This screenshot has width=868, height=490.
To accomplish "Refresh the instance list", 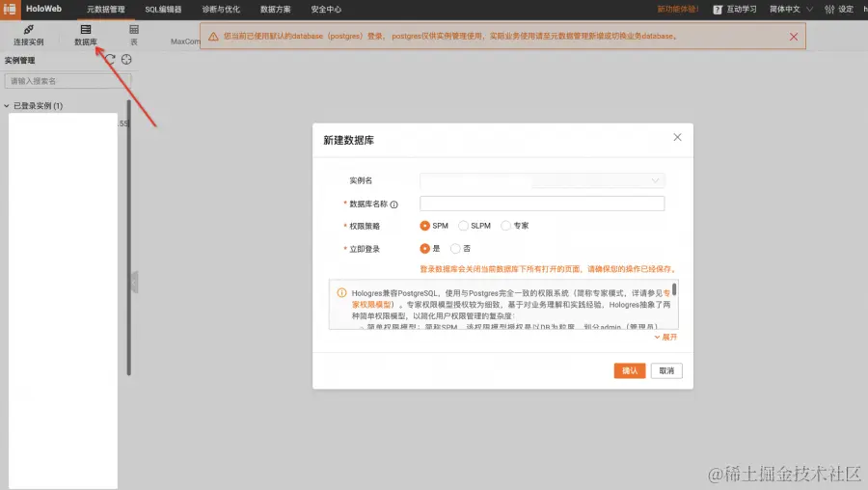I will tap(110, 59).
